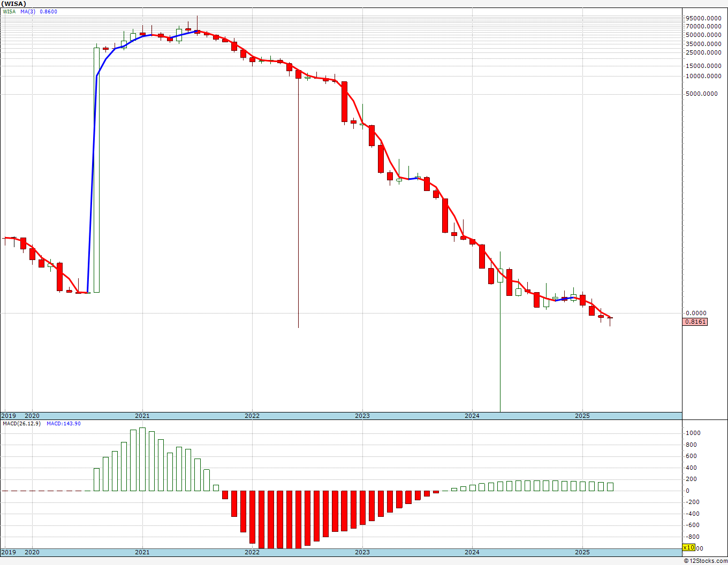This screenshot has width=728, height=565.
Task: Click the 15000.0000 price axis label
Action: [x=703, y=66]
